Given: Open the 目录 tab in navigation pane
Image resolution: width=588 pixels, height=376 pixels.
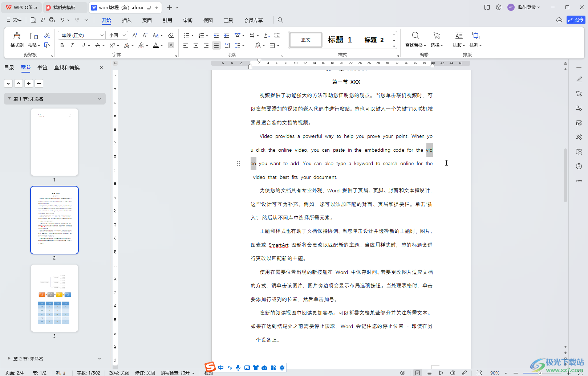Looking at the screenshot, I should [x=9, y=68].
